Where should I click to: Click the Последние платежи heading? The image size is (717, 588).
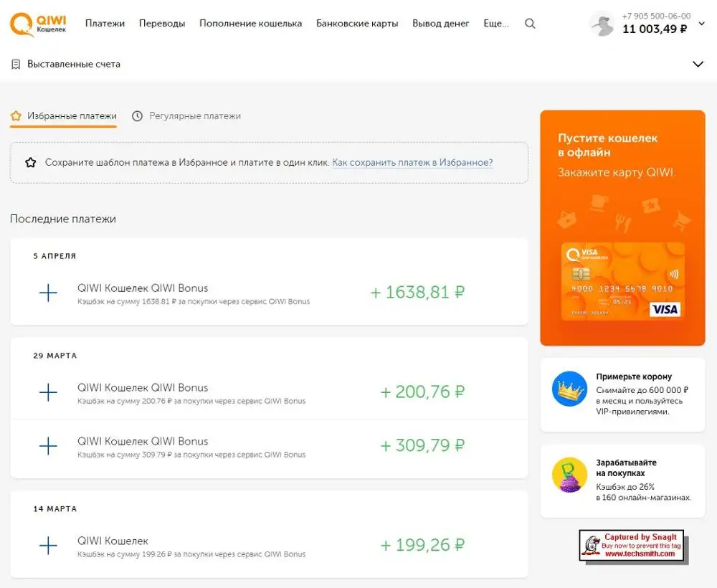tap(63, 219)
